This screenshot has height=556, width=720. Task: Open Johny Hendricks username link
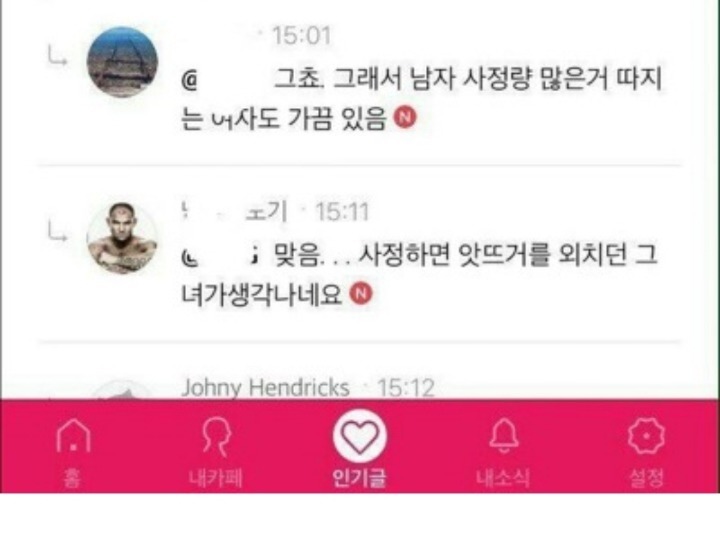pos(266,388)
